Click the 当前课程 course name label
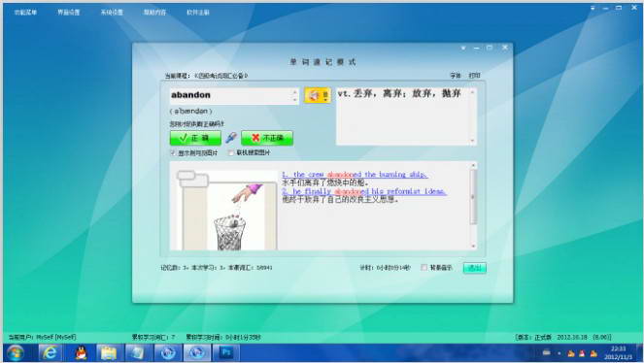 (x=206, y=76)
